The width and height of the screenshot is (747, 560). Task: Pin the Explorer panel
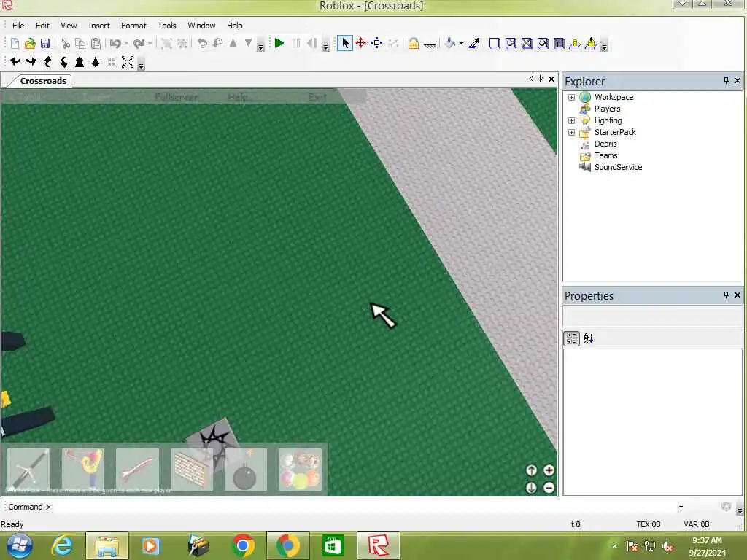click(726, 80)
